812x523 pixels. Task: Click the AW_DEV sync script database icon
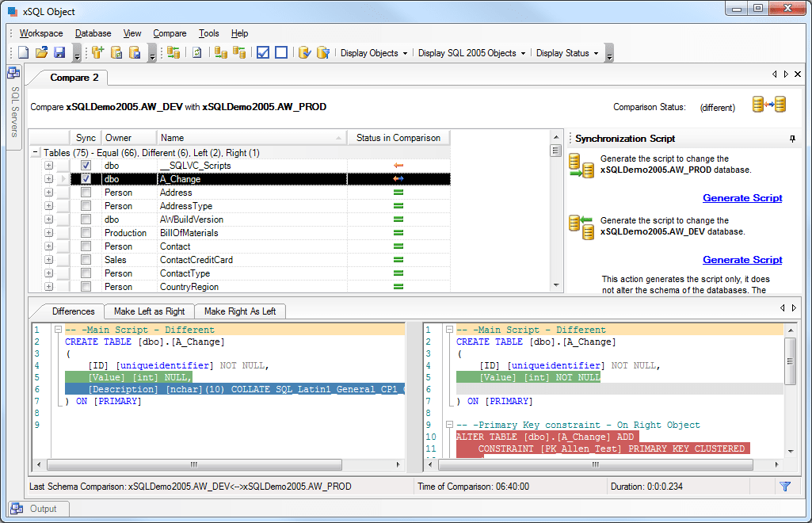coord(581,227)
